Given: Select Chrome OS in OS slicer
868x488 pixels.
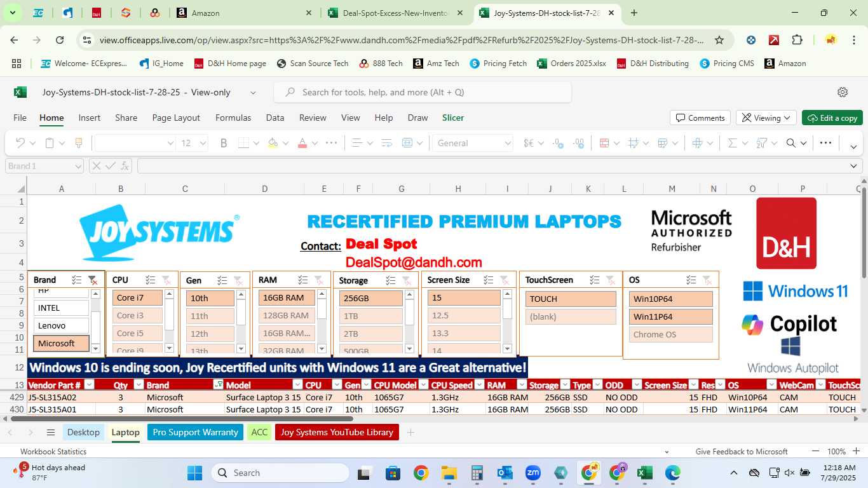Looking at the screenshot, I should click(670, 334).
